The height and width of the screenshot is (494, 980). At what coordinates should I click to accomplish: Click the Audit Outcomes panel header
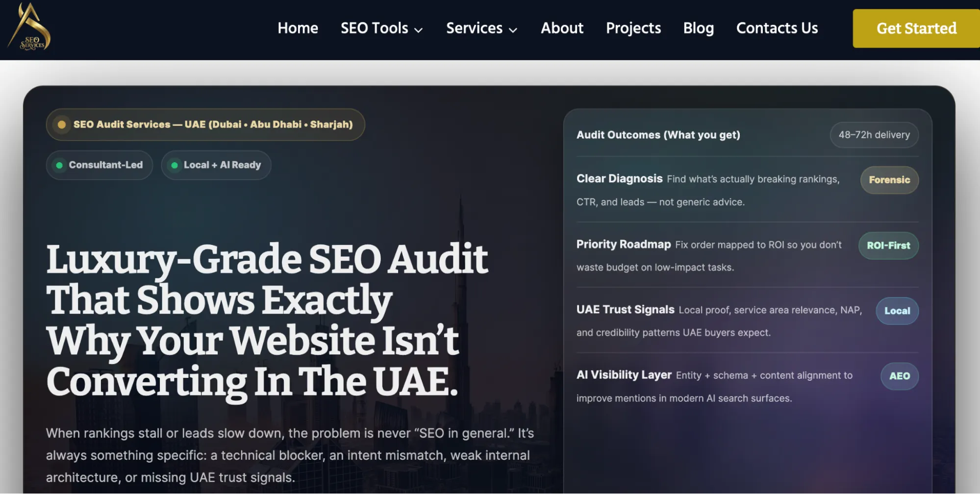[x=658, y=135]
